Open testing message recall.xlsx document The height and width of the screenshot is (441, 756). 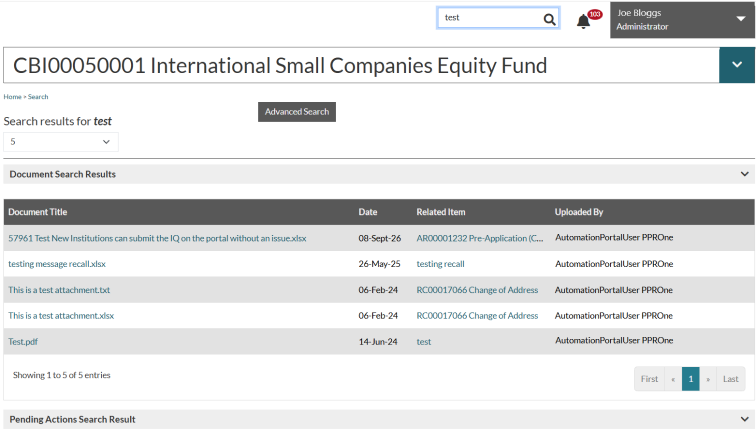[57, 264]
